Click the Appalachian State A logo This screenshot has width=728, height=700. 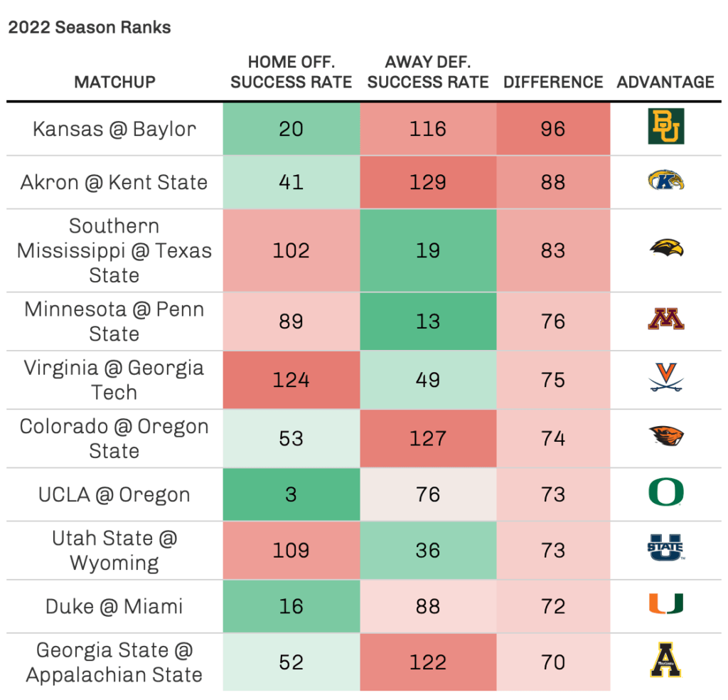click(x=665, y=662)
